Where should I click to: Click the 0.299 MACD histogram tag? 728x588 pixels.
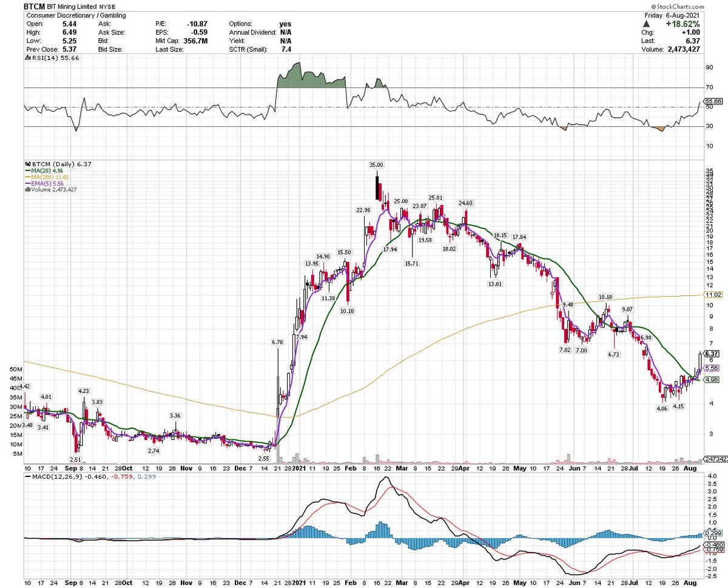tap(712, 533)
